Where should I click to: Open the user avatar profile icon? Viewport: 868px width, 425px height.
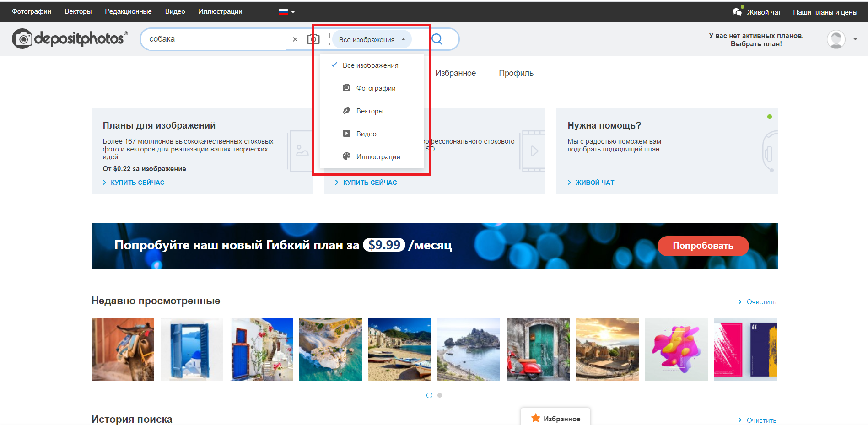[836, 39]
